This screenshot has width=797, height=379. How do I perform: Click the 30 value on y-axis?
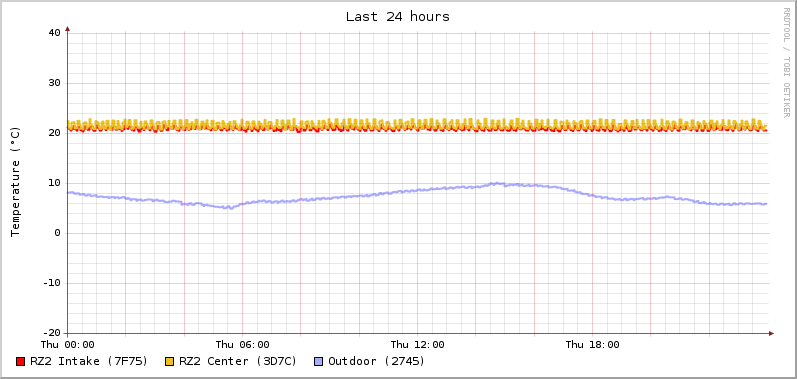coord(54,83)
